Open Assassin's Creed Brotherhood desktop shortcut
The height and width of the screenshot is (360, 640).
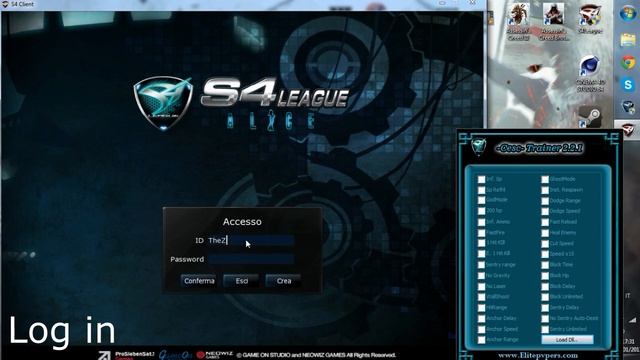tap(553, 21)
